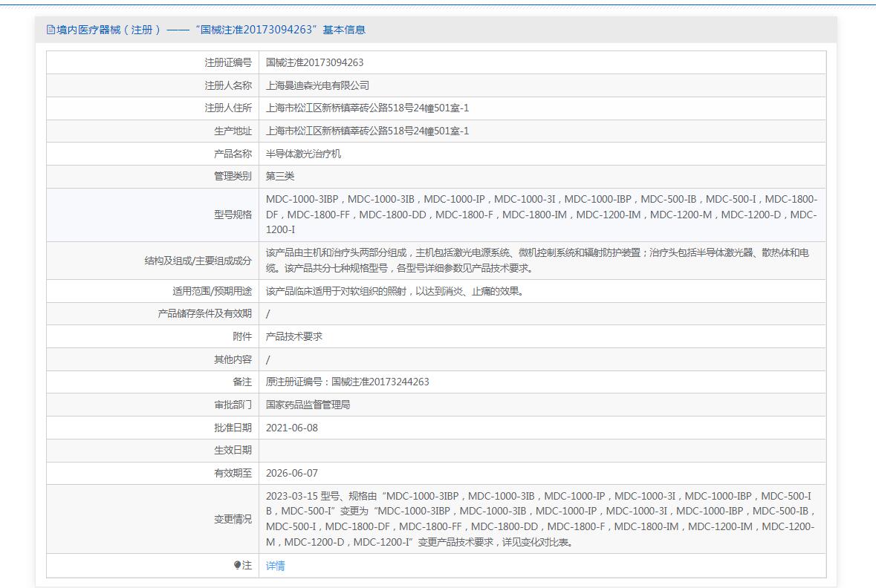The height and width of the screenshot is (588, 876).
Task: Select registration number 国械注准20173094263 in the table
Action: click(314, 62)
